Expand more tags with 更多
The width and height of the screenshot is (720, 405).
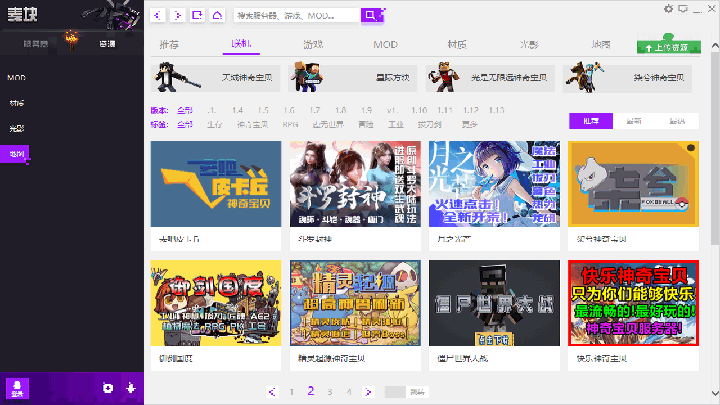[x=469, y=124]
